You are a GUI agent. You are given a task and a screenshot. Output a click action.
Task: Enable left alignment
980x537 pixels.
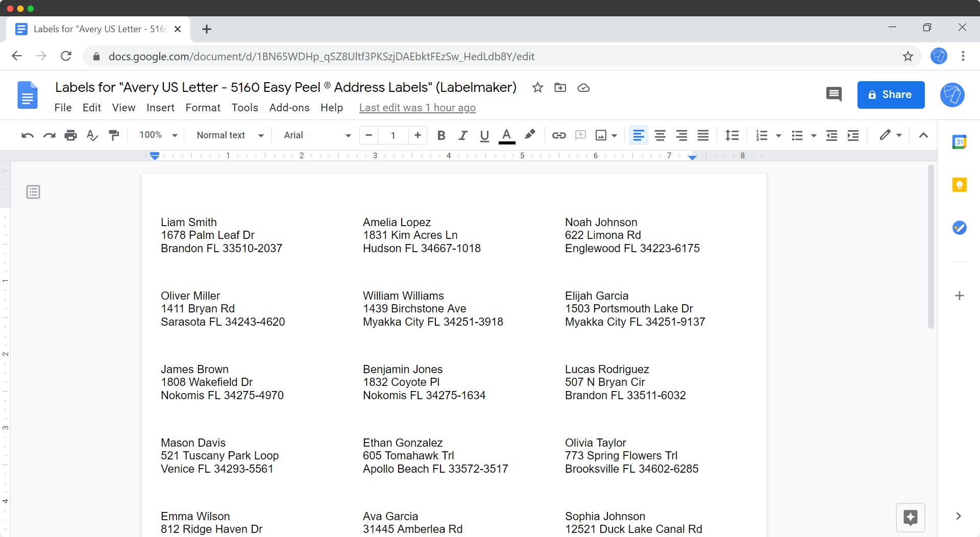click(x=639, y=135)
